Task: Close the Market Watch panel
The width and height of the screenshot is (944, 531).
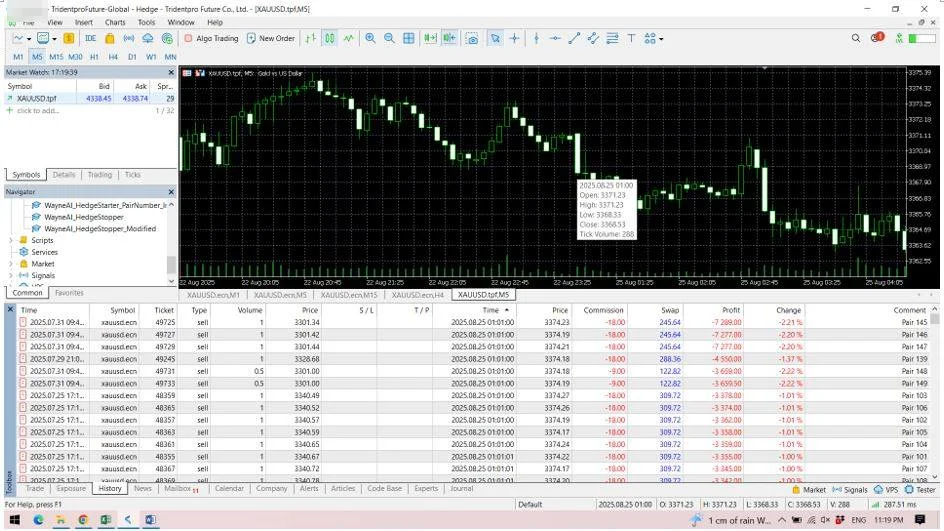Action: [x=171, y=72]
